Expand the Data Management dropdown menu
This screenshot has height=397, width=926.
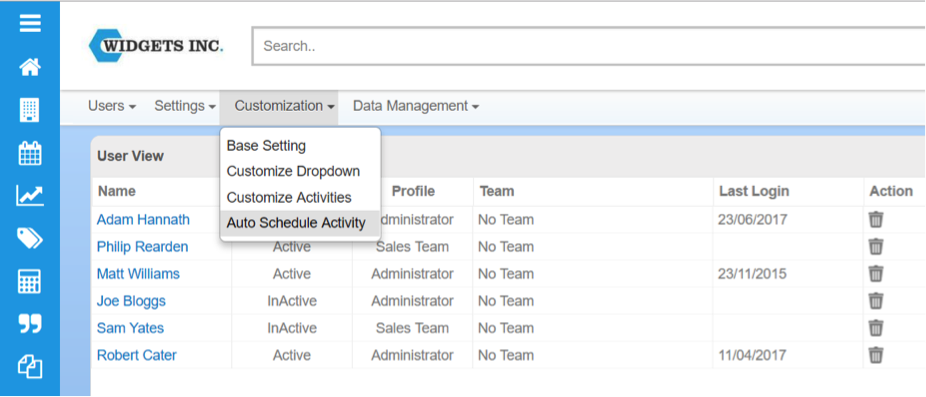coord(416,106)
